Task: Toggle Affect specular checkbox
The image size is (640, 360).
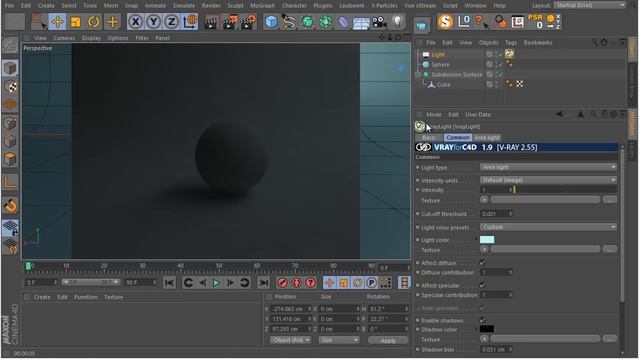Action: 483,285
